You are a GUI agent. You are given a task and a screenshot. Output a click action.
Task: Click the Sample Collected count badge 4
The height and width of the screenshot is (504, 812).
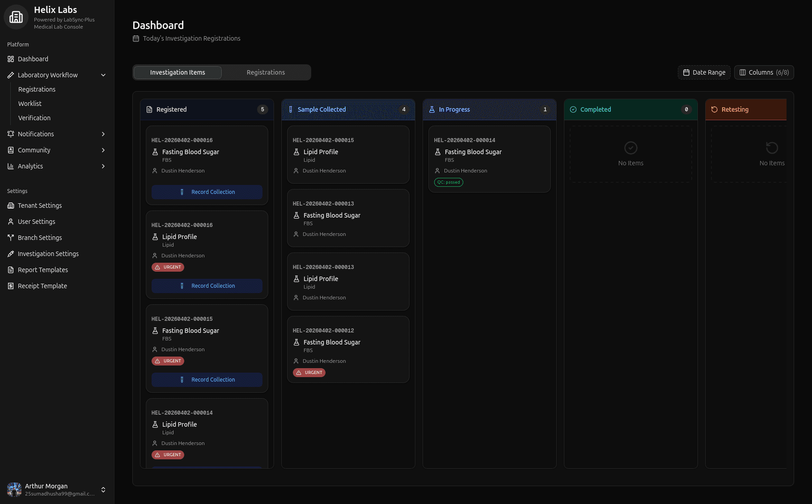click(x=404, y=109)
